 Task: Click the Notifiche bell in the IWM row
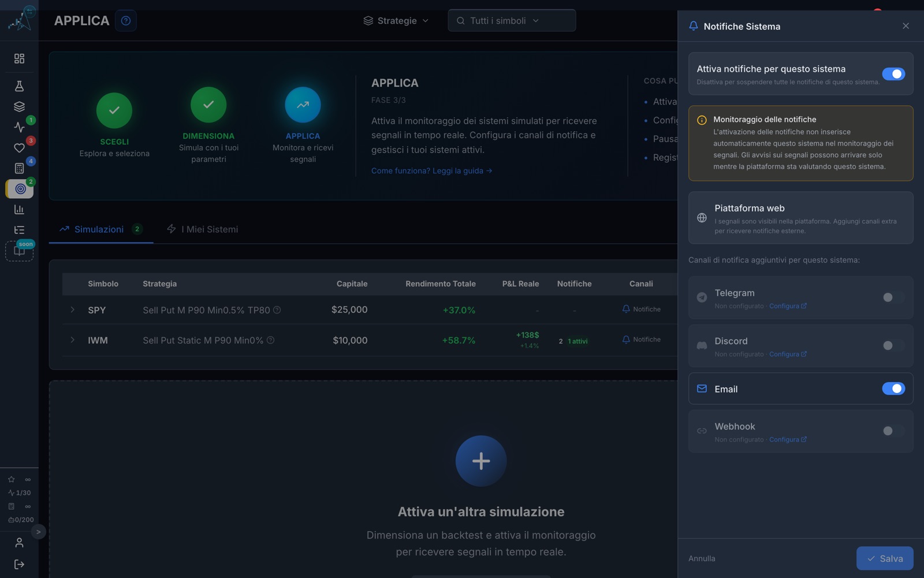pyautogui.click(x=641, y=339)
